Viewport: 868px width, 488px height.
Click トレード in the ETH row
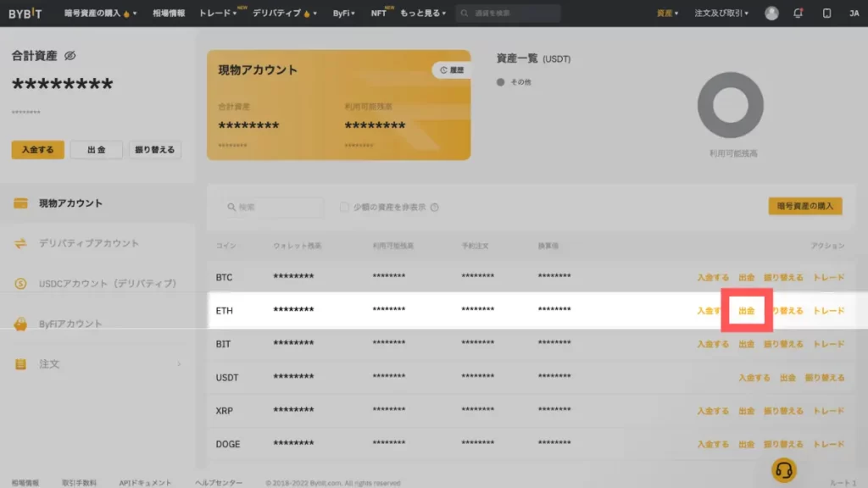(828, 311)
